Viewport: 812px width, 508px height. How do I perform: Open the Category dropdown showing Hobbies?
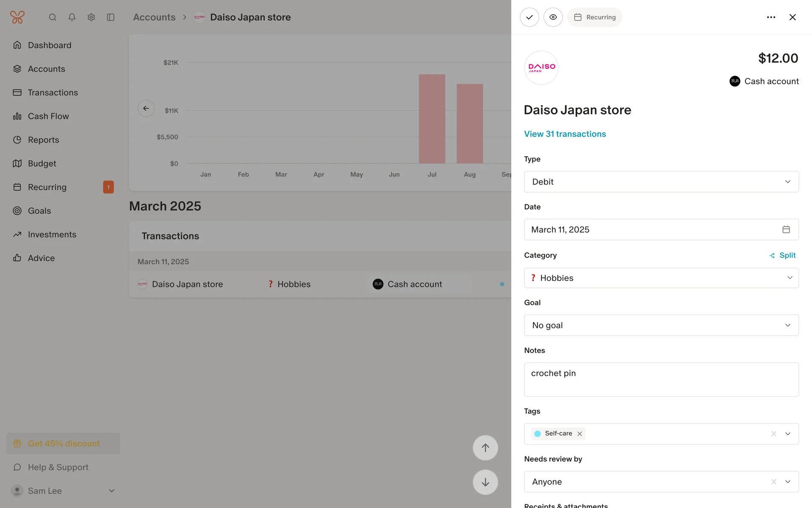[661, 278]
